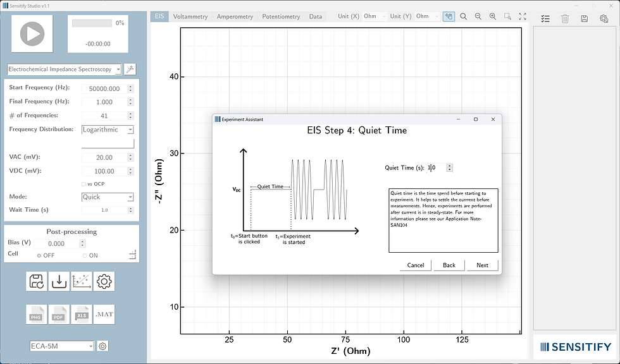Open the Unit (X) Ohm dropdown
620x364 pixels.
pyautogui.click(x=374, y=16)
